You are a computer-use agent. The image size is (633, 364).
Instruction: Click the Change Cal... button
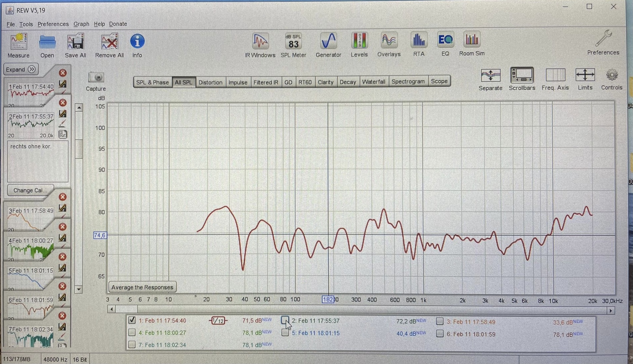click(30, 190)
